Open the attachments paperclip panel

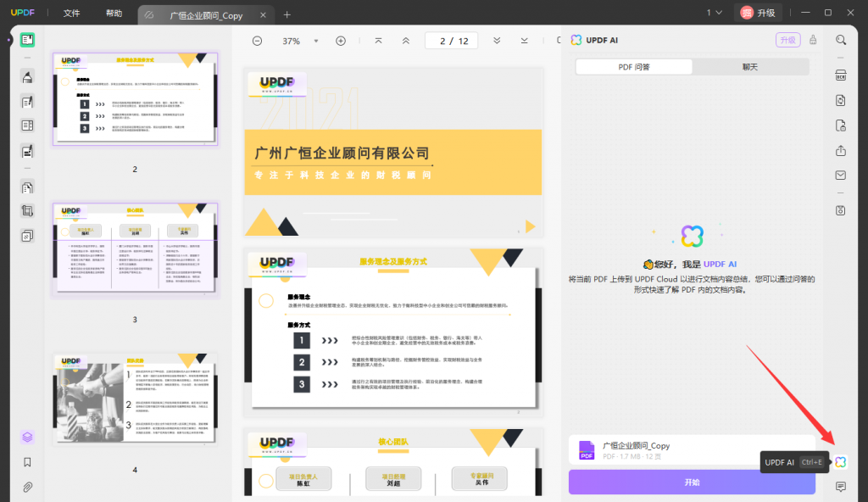pos(27,487)
